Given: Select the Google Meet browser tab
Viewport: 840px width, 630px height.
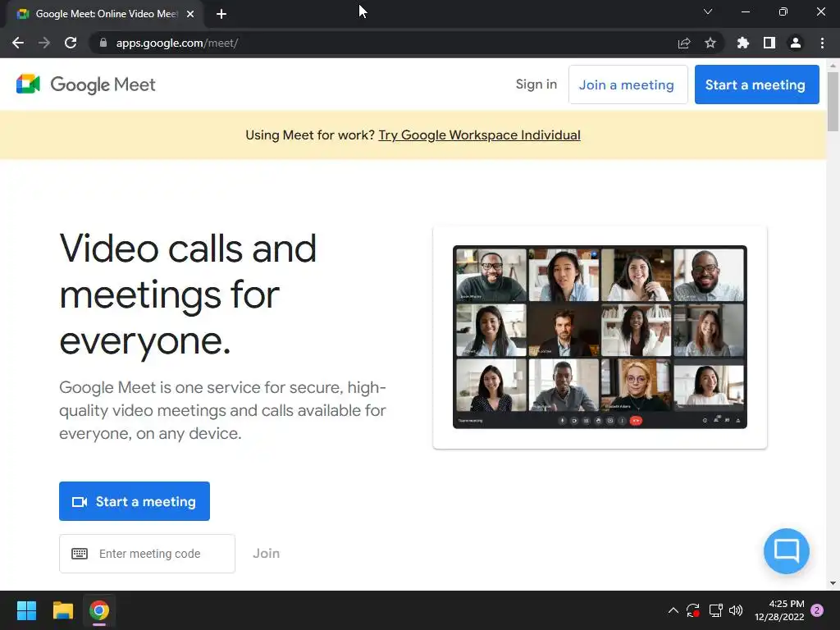Looking at the screenshot, I should pyautogui.click(x=104, y=14).
